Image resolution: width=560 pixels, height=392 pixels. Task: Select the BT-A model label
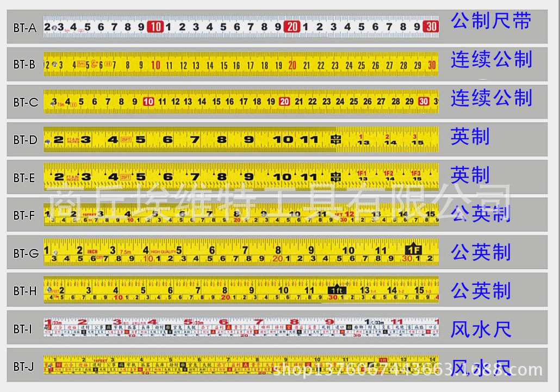(25, 28)
